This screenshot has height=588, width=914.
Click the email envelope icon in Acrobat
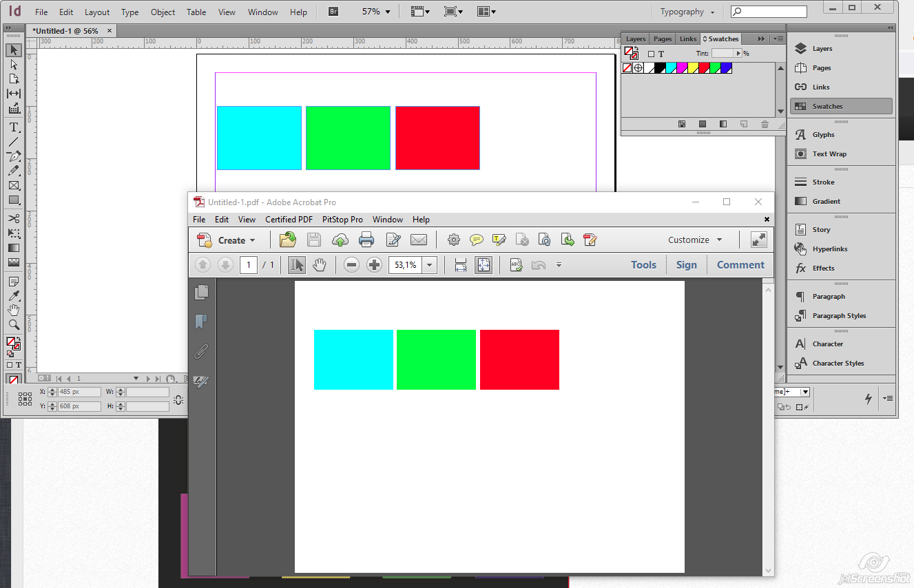[418, 240]
